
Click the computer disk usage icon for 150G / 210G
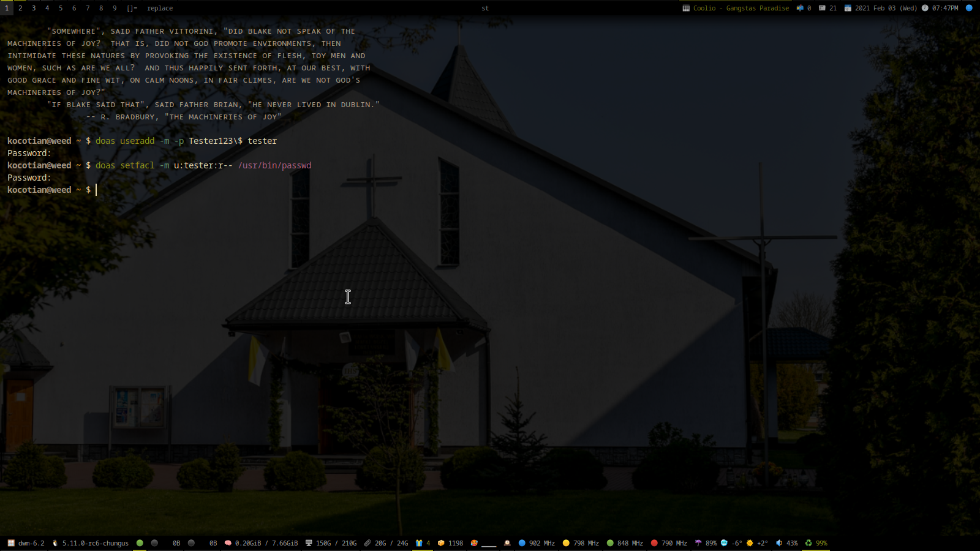[309, 543]
